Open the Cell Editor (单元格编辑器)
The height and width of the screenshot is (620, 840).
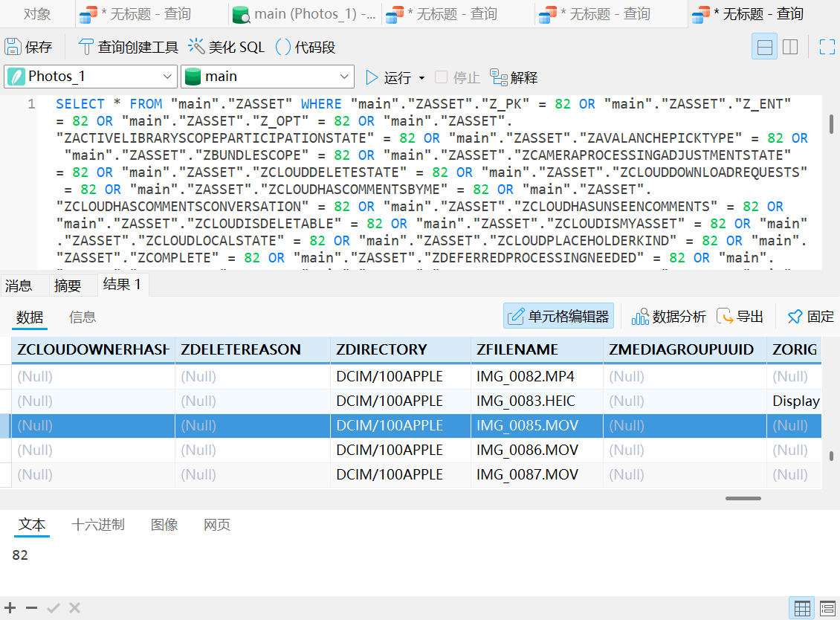point(558,316)
